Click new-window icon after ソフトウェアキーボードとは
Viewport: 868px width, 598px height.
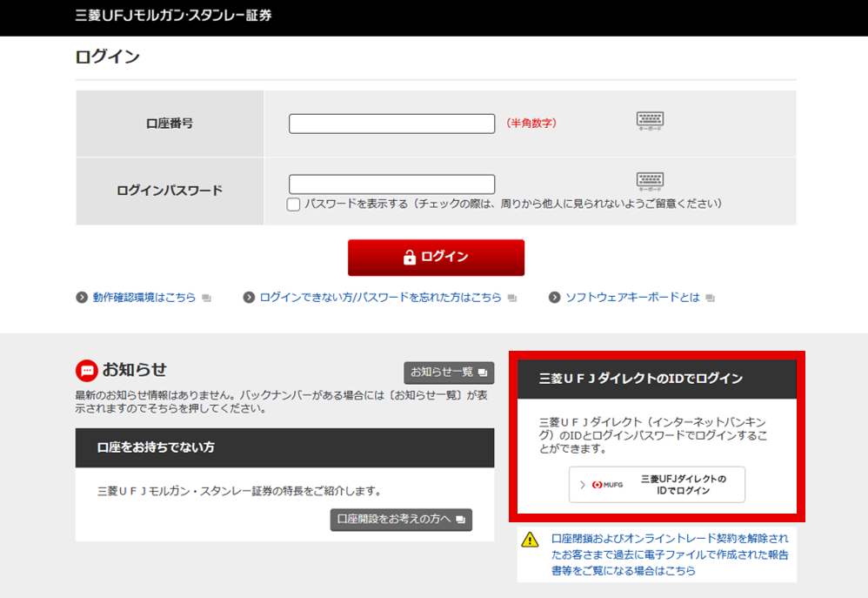tap(711, 299)
